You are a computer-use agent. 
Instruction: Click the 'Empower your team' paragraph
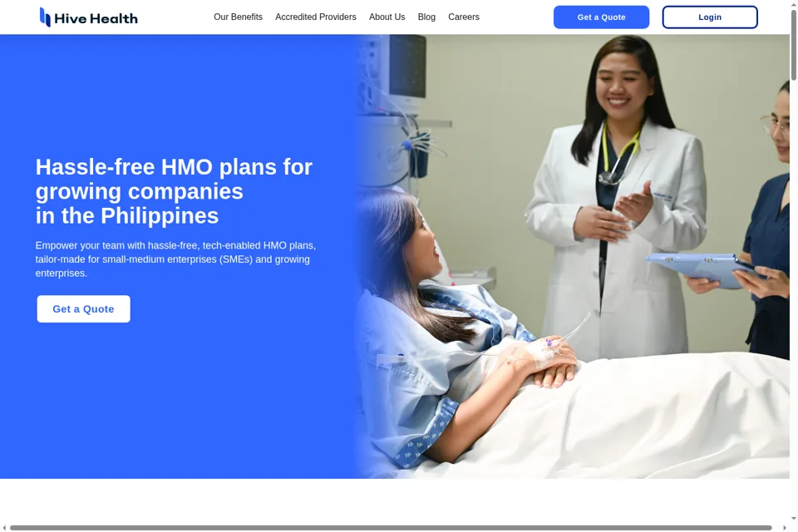click(x=175, y=259)
